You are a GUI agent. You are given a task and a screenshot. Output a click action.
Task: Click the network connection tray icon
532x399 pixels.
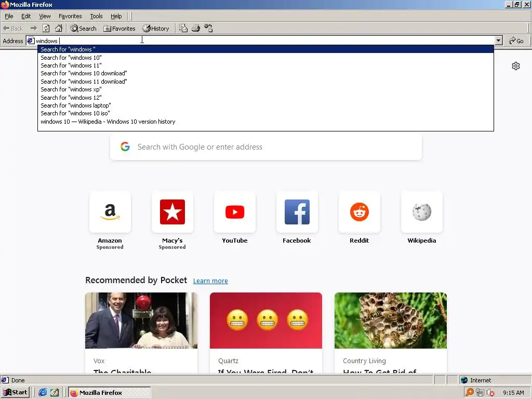(480, 393)
